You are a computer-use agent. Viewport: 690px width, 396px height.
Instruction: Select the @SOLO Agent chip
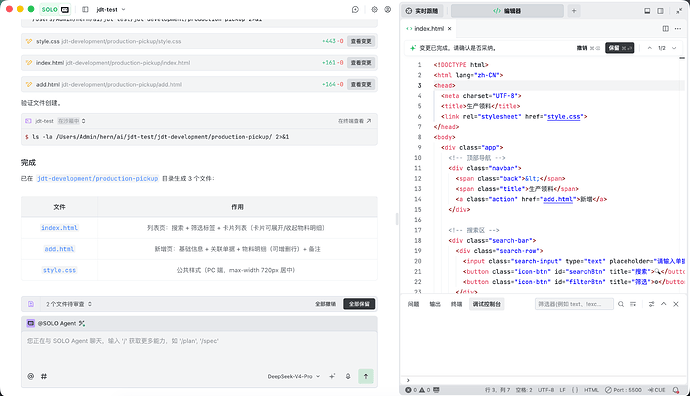56,323
